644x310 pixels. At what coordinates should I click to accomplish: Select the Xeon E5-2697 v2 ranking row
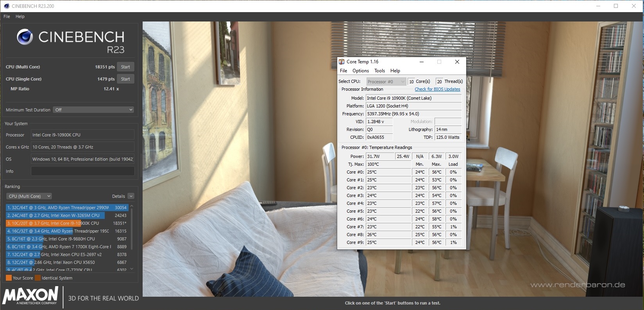[67, 254]
